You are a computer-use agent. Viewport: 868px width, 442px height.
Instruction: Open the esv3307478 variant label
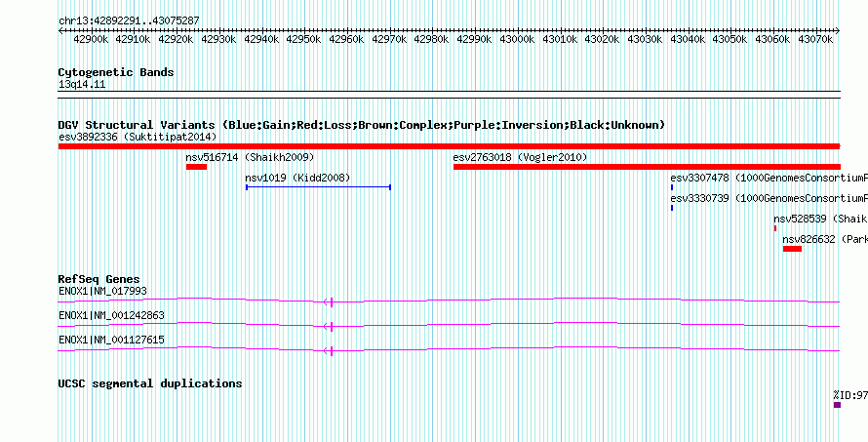click(769, 178)
